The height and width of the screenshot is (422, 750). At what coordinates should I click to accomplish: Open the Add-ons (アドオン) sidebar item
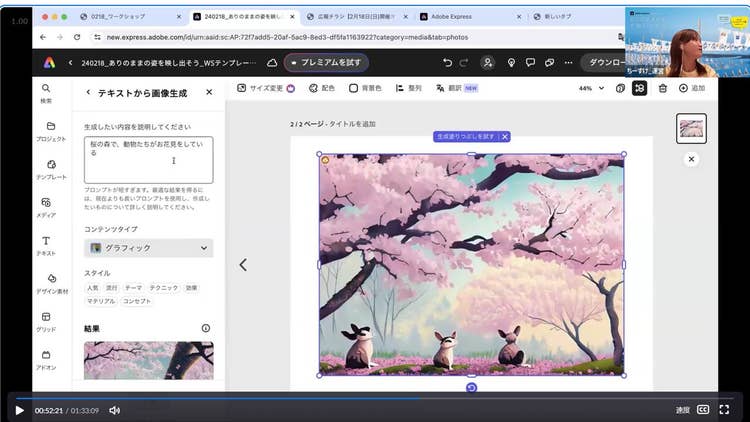pos(46,360)
